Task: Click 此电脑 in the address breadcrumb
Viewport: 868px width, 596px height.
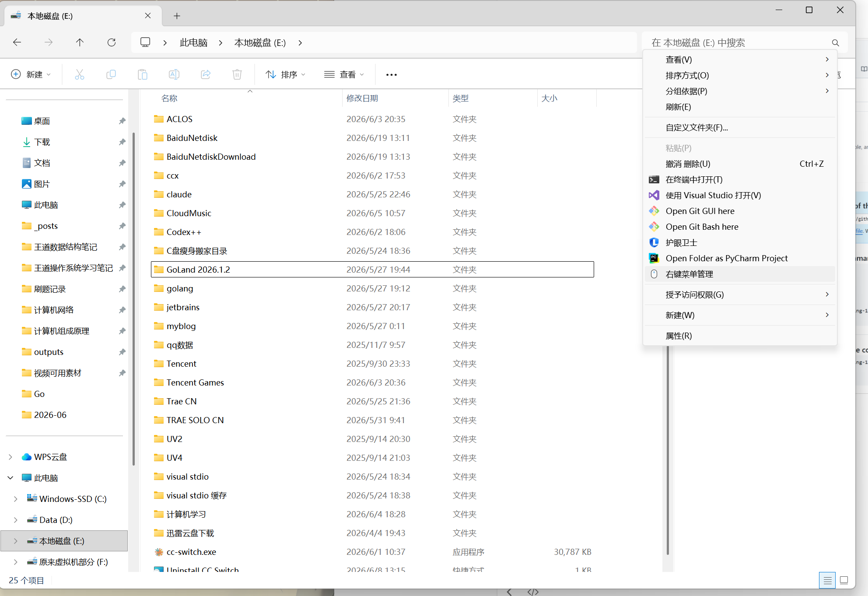Action: tap(193, 42)
